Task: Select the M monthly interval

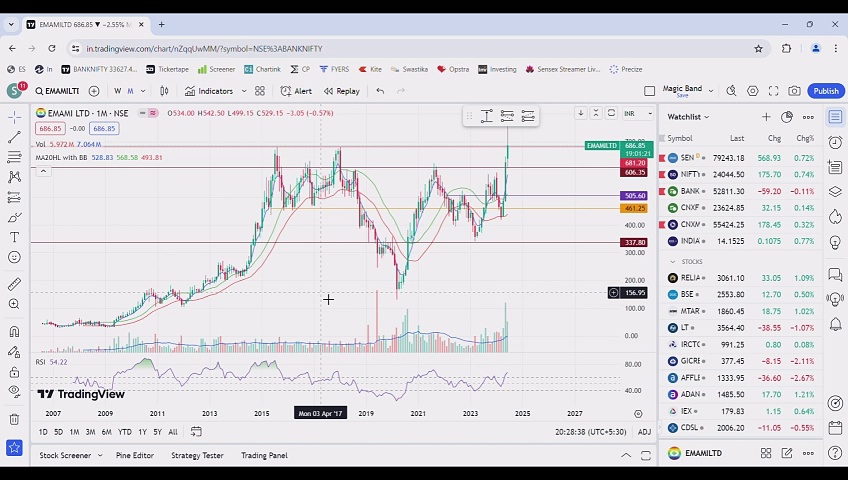Action: (130, 91)
